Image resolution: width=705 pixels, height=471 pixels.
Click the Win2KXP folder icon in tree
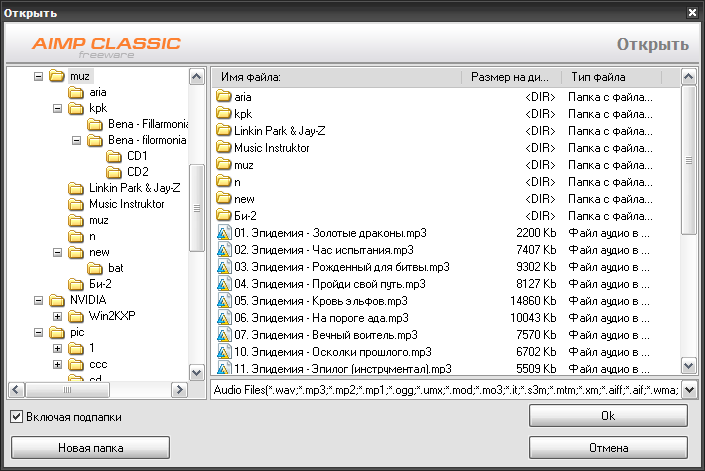pos(76,316)
